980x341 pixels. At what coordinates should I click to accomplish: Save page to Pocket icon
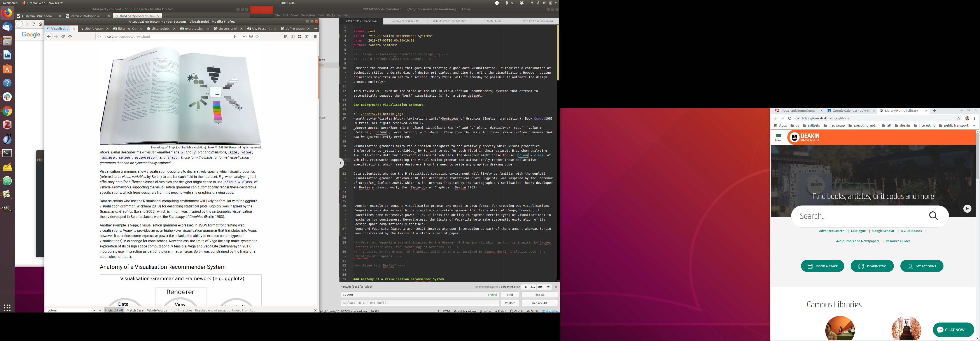point(251,37)
